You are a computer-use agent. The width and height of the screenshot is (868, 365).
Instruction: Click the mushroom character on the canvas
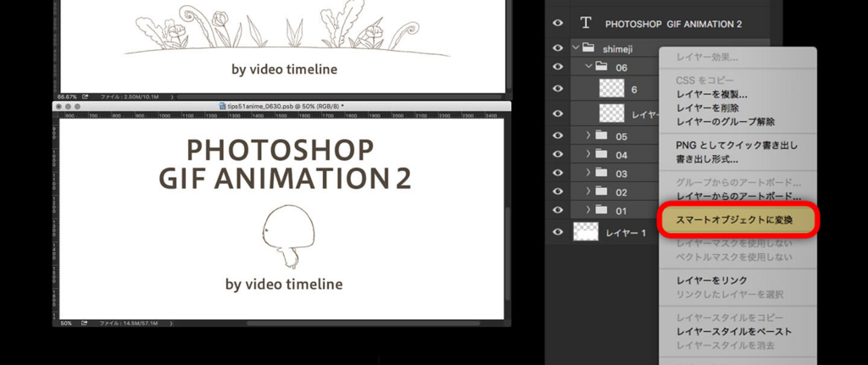[x=288, y=235]
